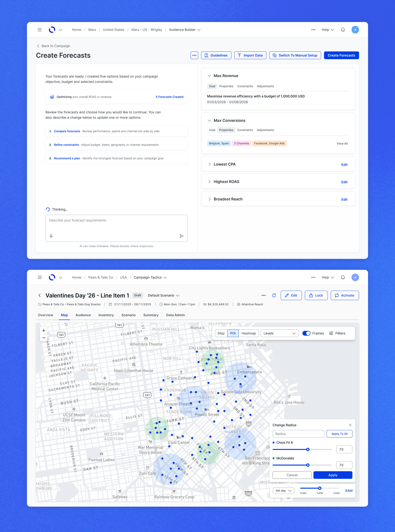
Task: Expand the Highest ROAS forecast
Action: coord(209,182)
